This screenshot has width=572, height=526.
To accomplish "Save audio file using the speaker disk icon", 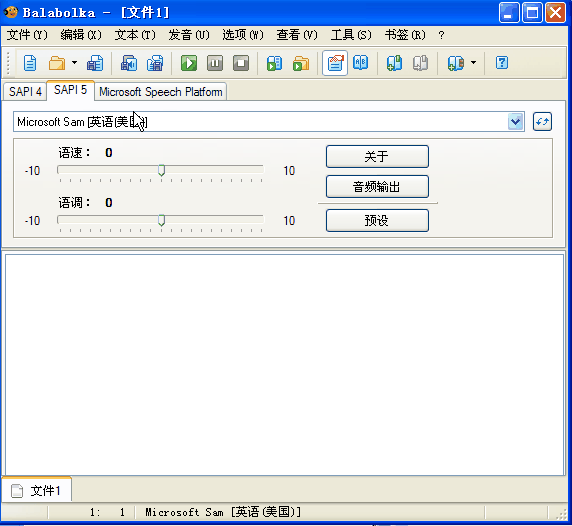I will click(129, 63).
